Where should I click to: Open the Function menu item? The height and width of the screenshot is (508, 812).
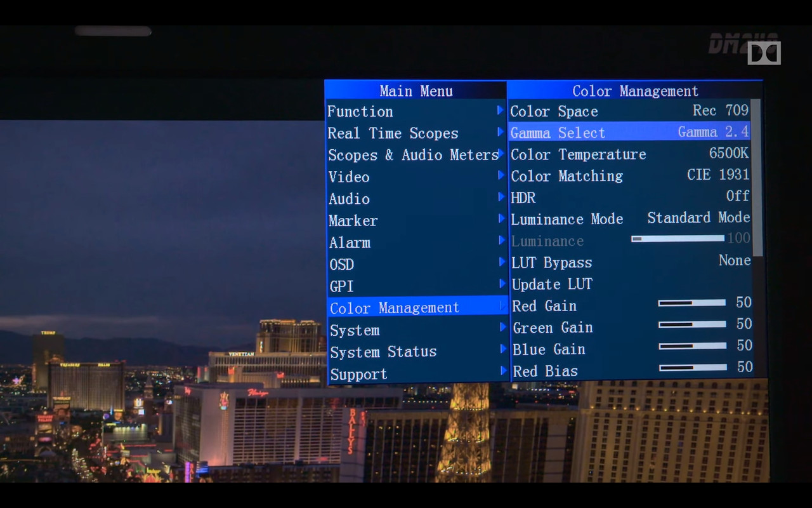point(416,111)
